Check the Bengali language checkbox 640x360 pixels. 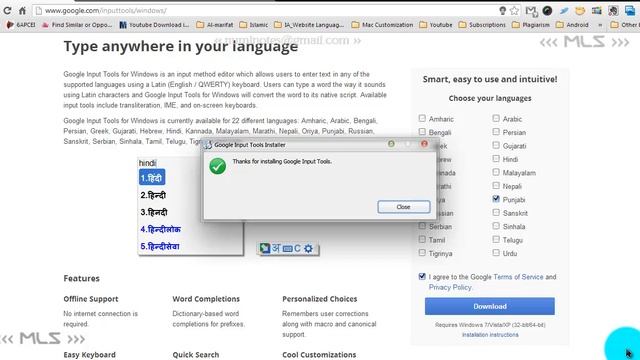pyautogui.click(x=422, y=132)
